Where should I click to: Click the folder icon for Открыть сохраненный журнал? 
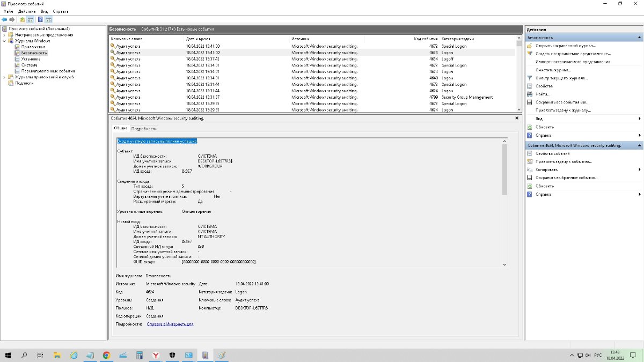[x=530, y=46]
